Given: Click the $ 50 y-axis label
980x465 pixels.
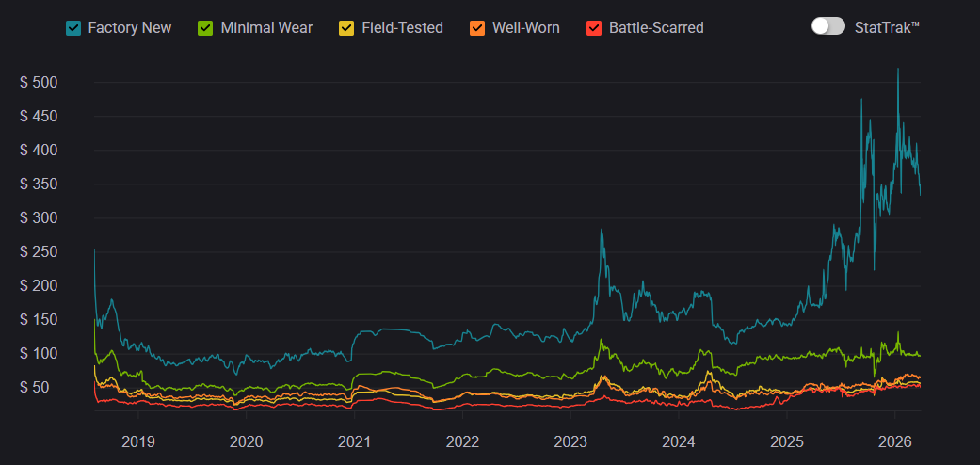Looking at the screenshot, I should pyautogui.click(x=40, y=388).
